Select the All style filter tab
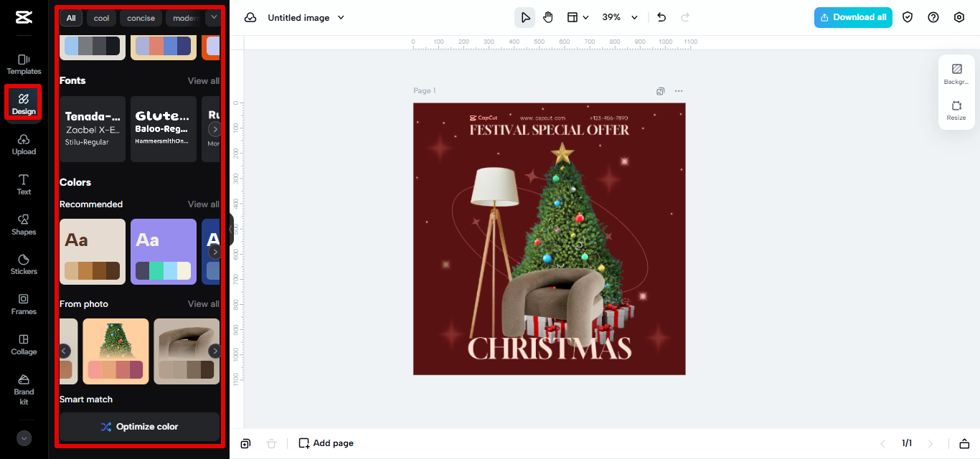The height and width of the screenshot is (459, 980). click(x=71, y=18)
